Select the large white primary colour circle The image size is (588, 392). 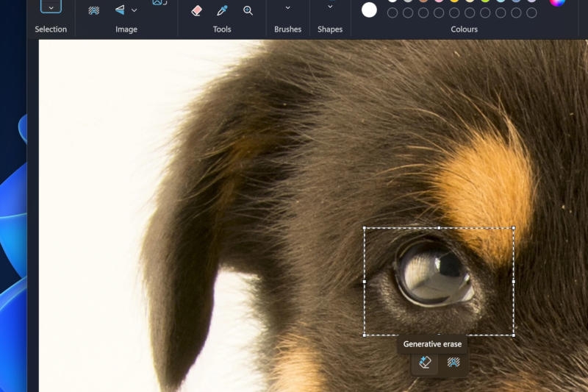(x=369, y=10)
